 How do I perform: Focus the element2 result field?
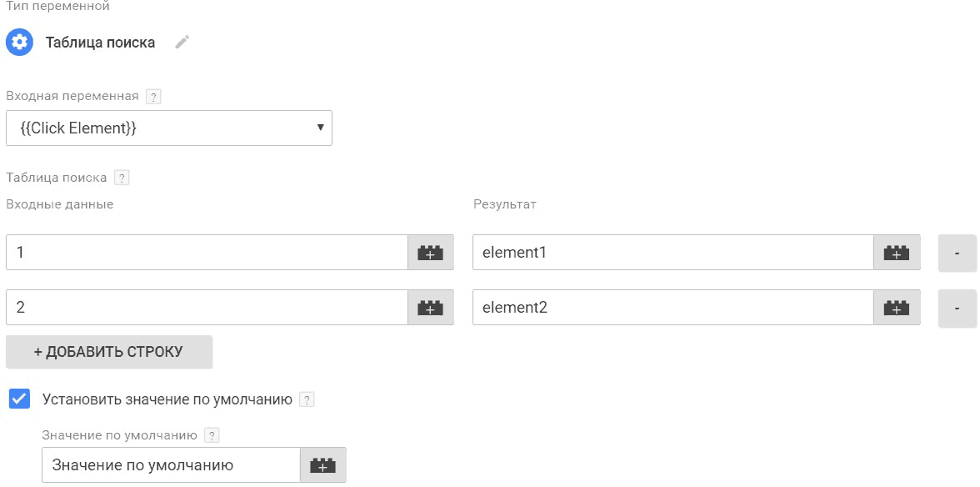[673, 308]
